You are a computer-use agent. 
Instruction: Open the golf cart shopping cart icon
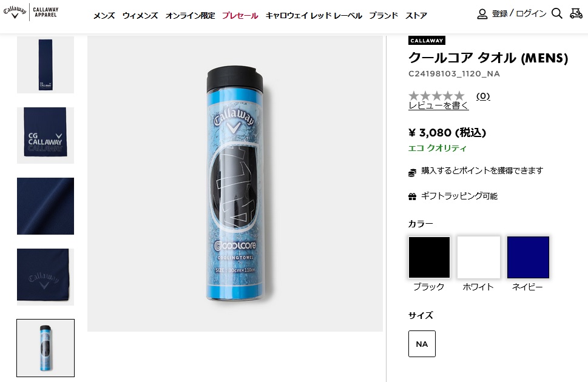tap(576, 13)
